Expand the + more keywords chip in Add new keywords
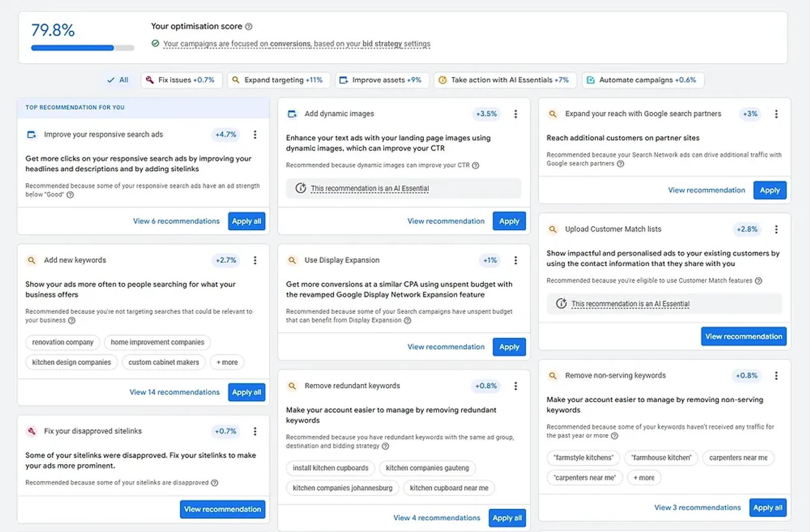 pyautogui.click(x=227, y=362)
